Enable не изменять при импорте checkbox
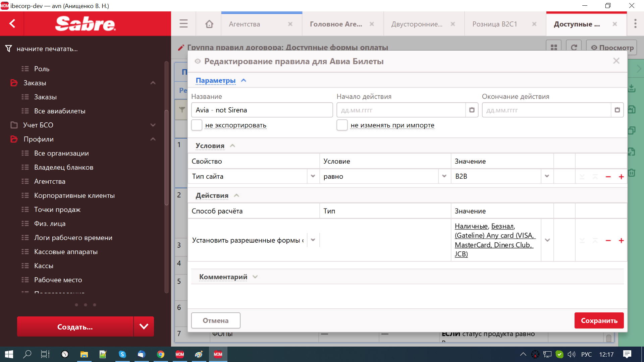 tap(342, 125)
